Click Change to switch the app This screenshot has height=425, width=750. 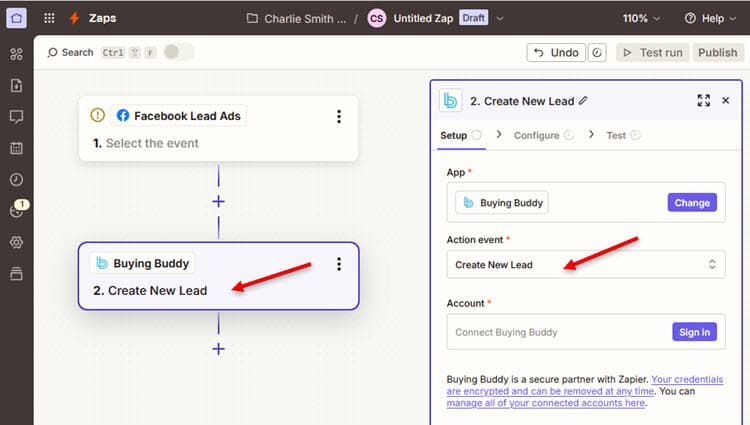pyautogui.click(x=692, y=203)
